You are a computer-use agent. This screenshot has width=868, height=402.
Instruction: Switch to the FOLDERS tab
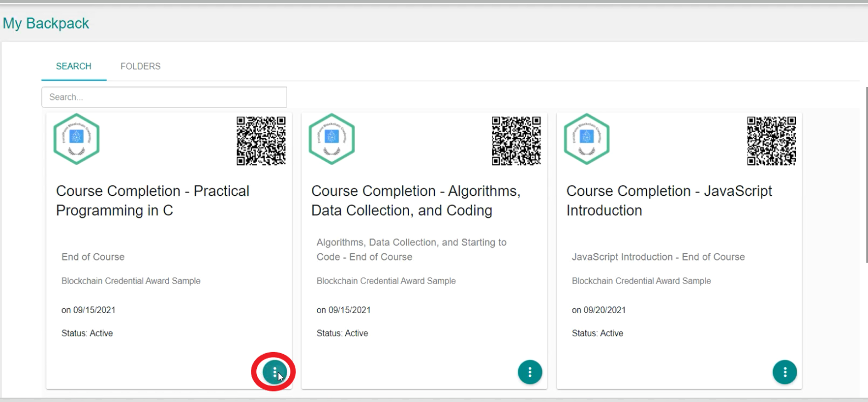tap(141, 66)
